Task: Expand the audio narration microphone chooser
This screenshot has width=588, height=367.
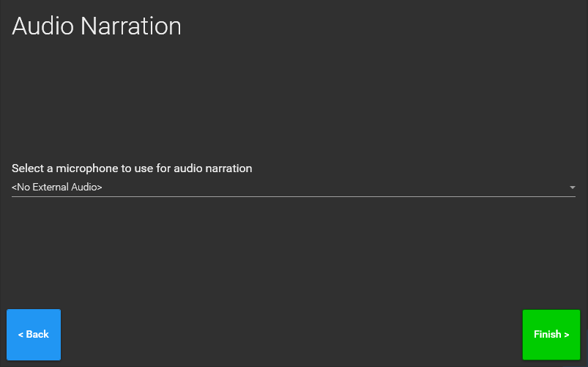Action: pos(293,188)
